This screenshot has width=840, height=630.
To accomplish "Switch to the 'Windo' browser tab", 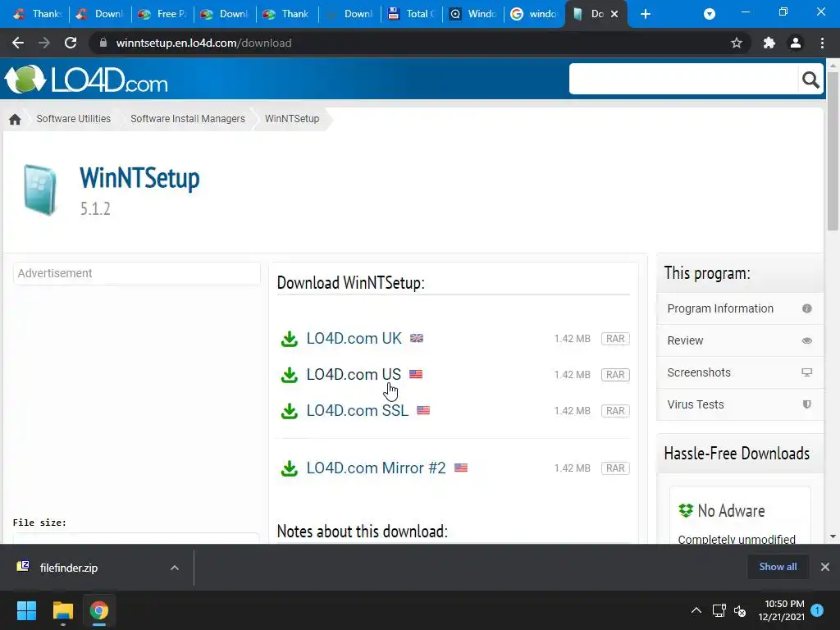I will pos(473,14).
